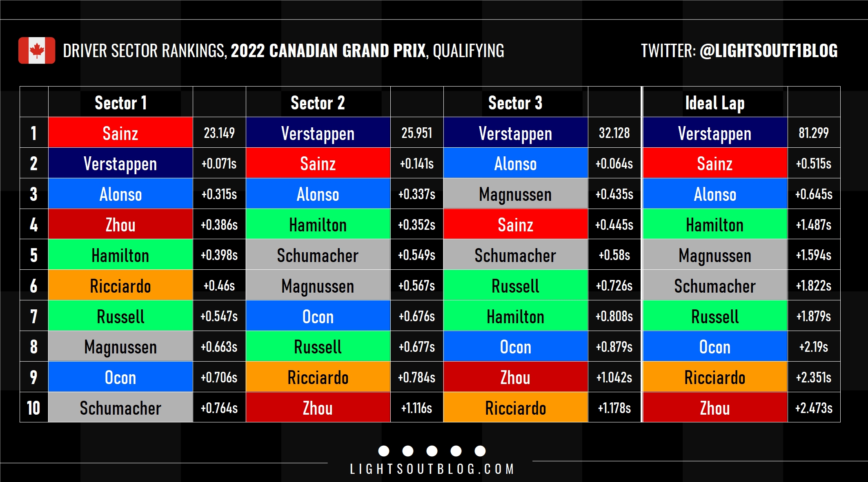This screenshot has width=868, height=482.
Task: Click the orange Ricciardo cell in Sector 1
Action: coord(120,285)
